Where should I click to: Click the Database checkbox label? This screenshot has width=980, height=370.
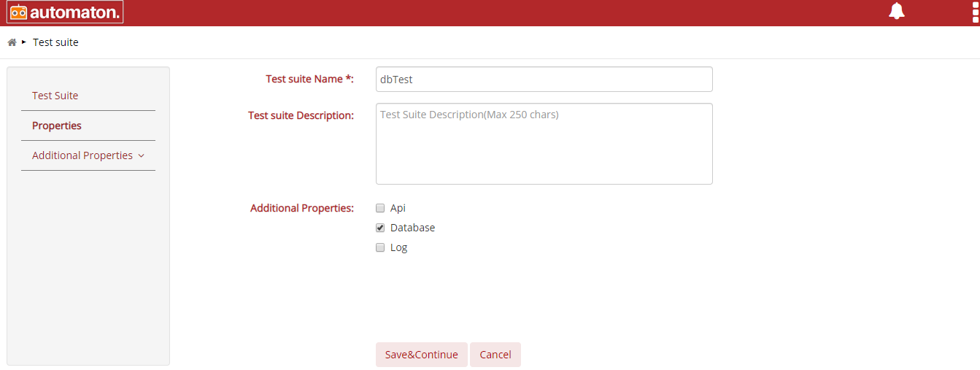click(413, 228)
